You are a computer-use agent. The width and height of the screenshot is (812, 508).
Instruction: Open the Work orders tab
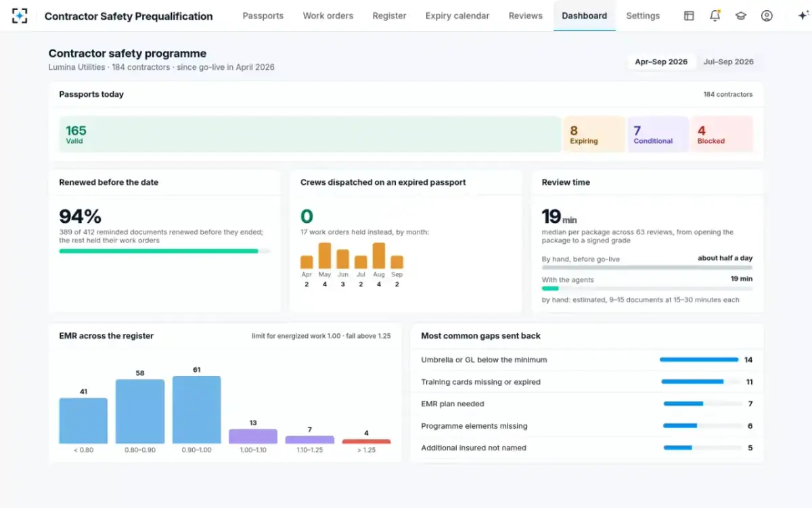click(328, 16)
